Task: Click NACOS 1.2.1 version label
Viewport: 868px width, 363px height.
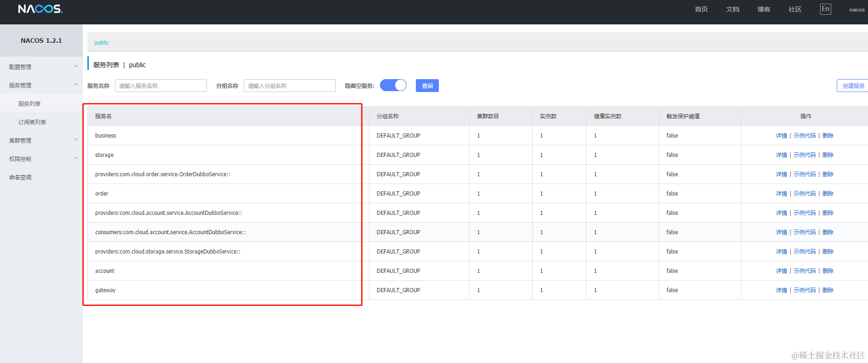Action: pos(41,40)
